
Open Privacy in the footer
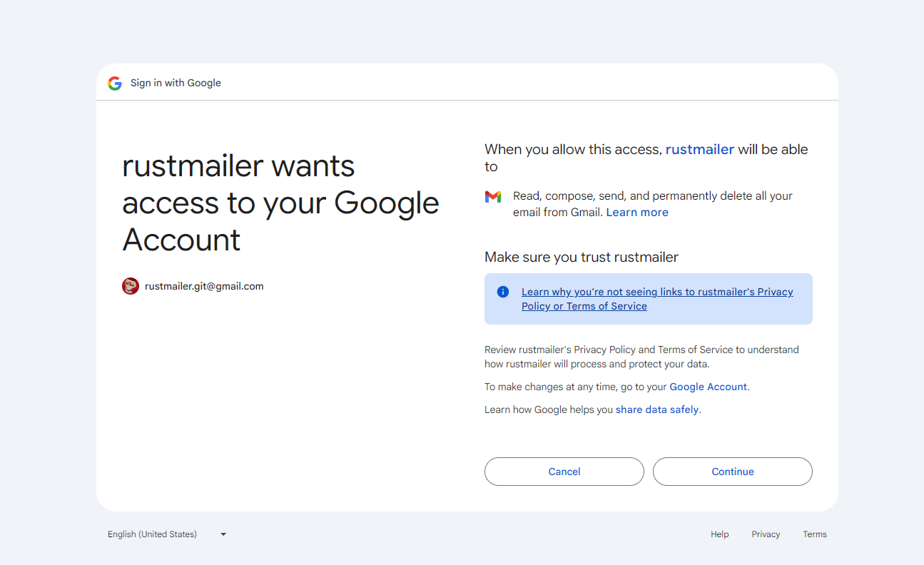click(x=766, y=534)
